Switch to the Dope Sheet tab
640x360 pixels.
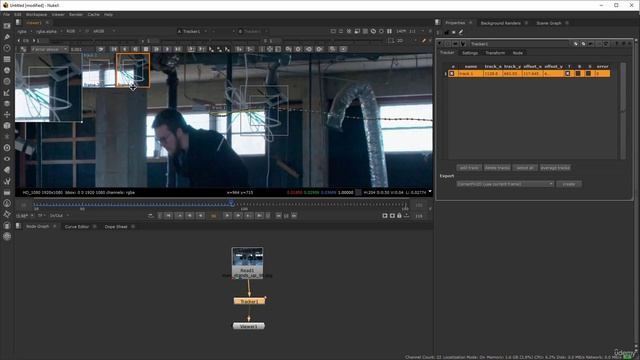coord(116,227)
